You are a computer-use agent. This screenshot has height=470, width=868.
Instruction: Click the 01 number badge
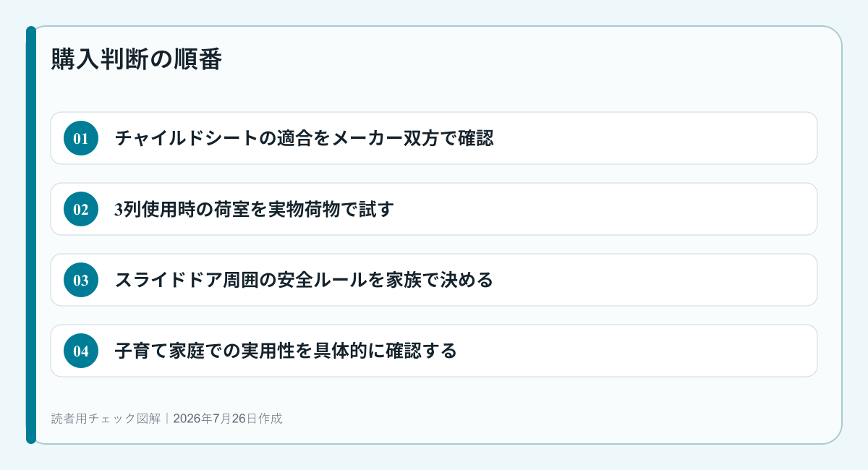coord(81,138)
